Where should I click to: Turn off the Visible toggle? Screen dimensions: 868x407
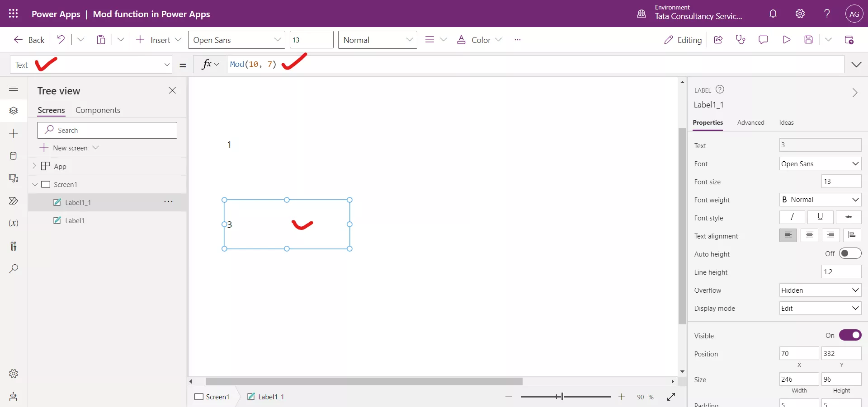pyautogui.click(x=850, y=336)
